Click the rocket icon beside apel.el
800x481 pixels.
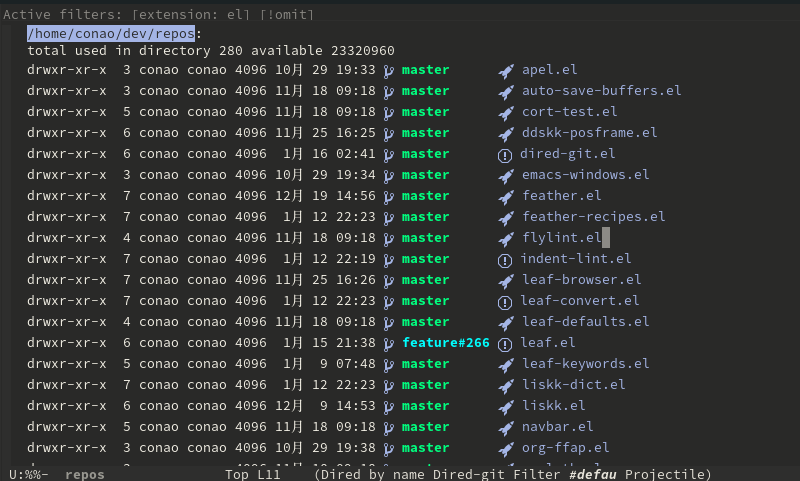click(x=506, y=71)
